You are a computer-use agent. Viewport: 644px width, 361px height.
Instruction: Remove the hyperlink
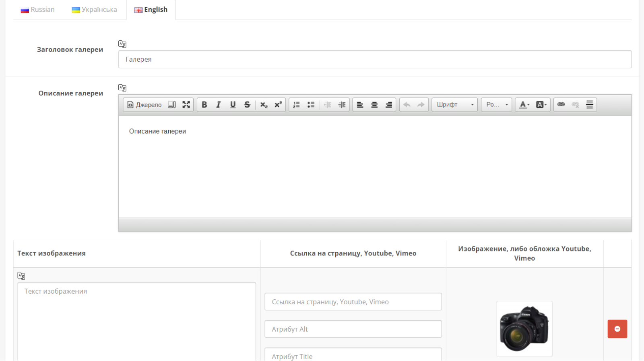pos(576,105)
